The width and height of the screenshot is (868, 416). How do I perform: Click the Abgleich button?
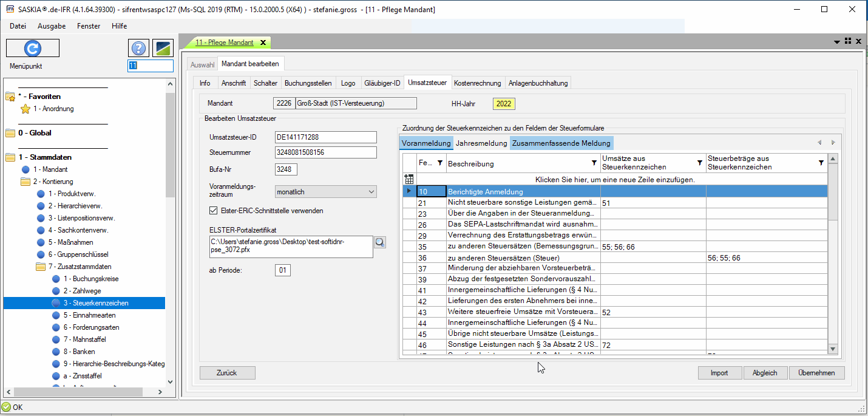tap(764, 373)
